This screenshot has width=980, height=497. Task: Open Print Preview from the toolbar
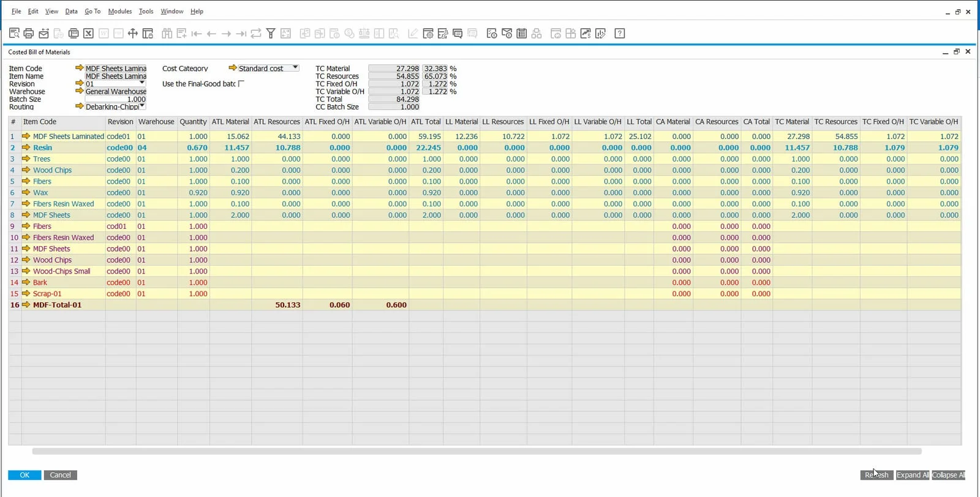point(14,34)
